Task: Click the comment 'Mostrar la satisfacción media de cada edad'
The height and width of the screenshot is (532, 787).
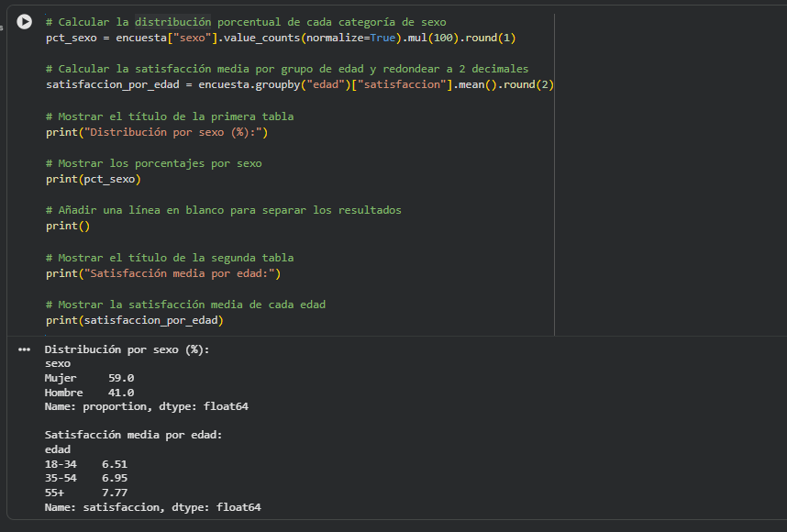Action: [185, 305]
